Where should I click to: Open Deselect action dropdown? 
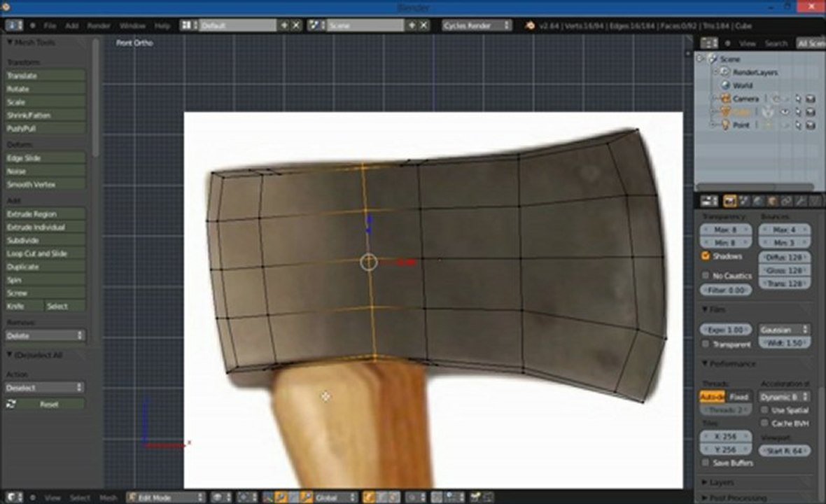pos(45,388)
